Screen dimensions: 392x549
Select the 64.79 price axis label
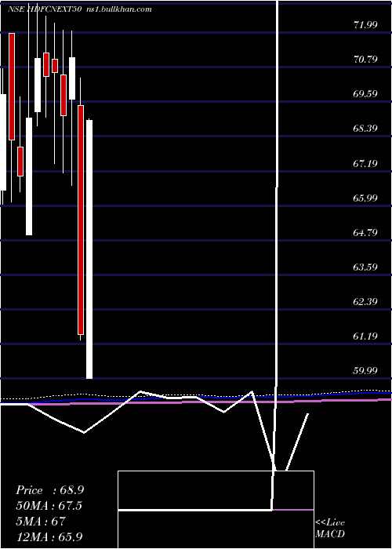click(x=366, y=232)
